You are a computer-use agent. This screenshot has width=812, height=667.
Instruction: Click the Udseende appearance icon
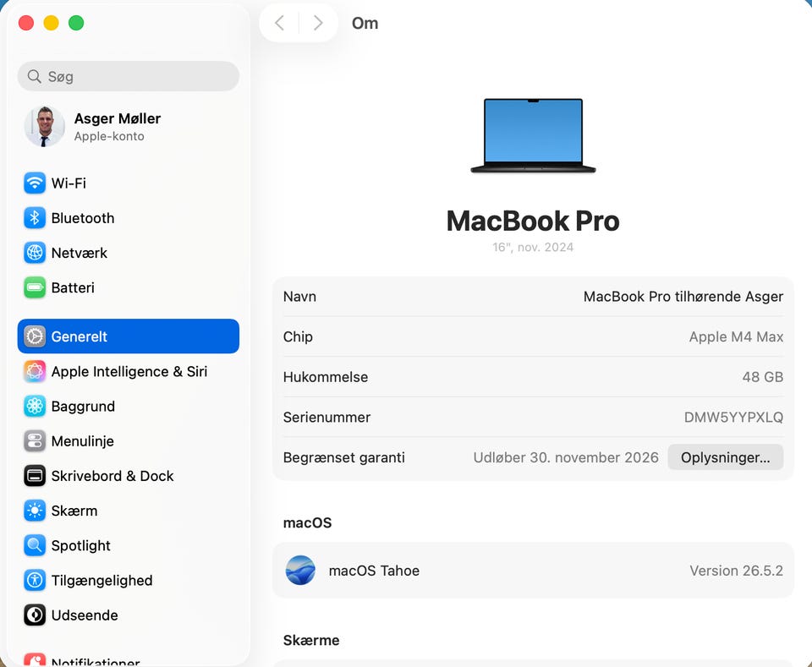[35, 615]
